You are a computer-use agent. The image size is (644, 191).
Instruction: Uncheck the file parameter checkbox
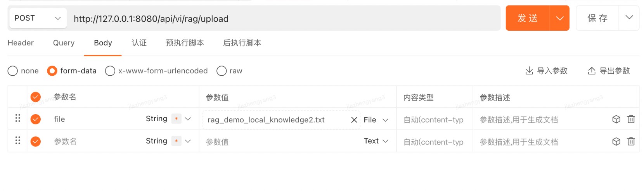pos(35,119)
